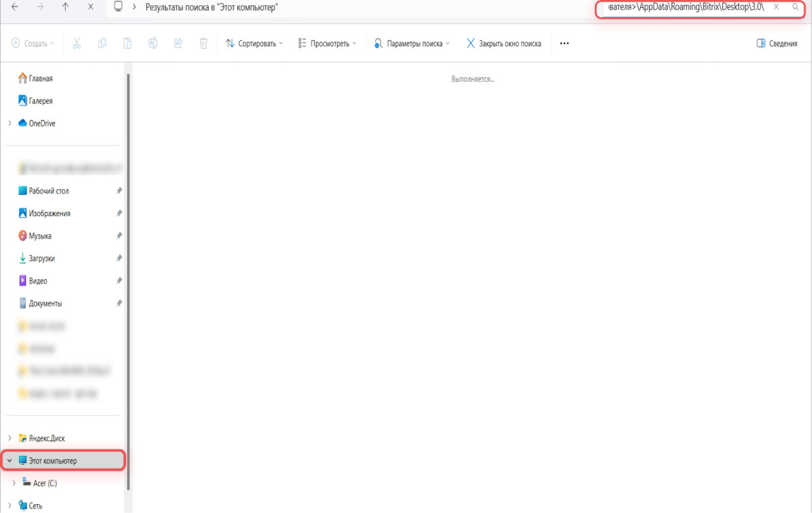Viewport: 812px width, 513px height.
Task: Click the computer icon in address bar
Action: [x=118, y=6]
